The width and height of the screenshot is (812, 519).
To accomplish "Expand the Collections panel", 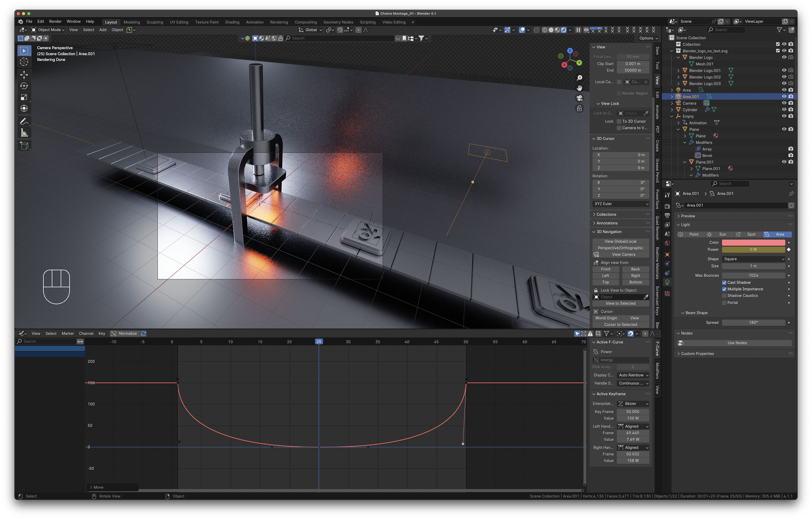I will click(x=620, y=215).
